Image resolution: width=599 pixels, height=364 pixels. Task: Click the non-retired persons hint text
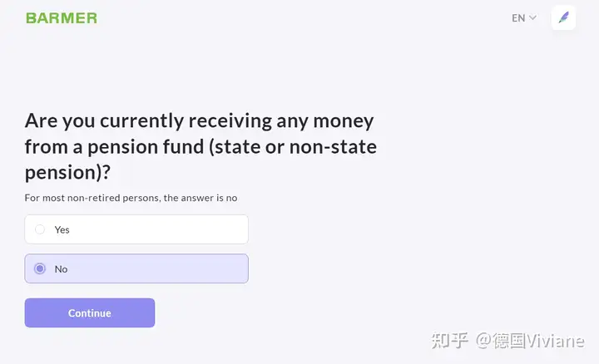click(x=131, y=198)
